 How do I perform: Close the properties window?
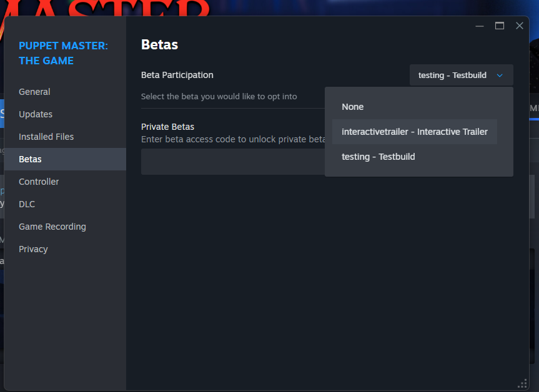tap(520, 26)
